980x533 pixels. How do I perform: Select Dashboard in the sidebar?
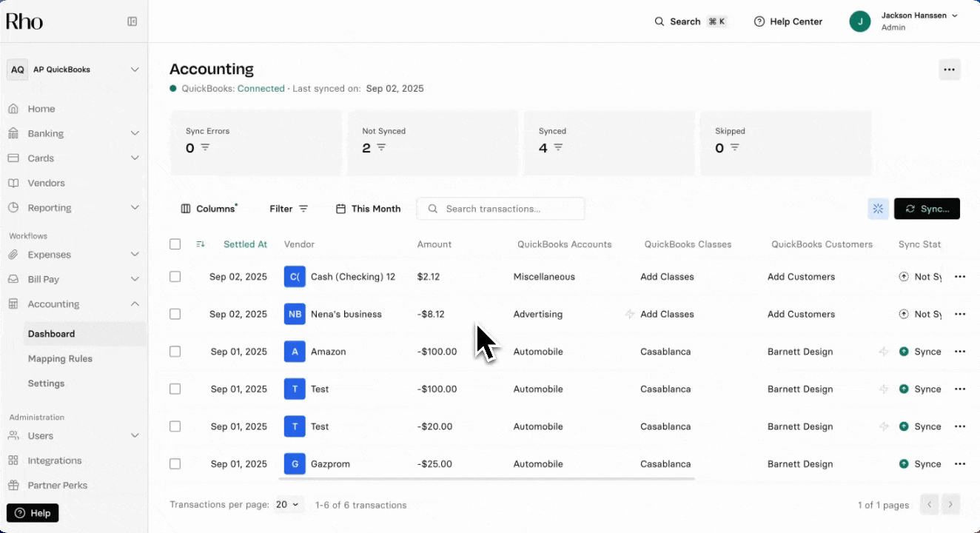[x=51, y=333]
